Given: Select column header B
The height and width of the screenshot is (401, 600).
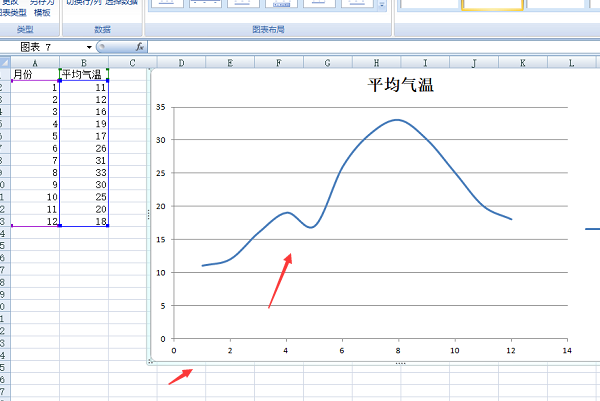Looking at the screenshot, I should tap(84, 63).
